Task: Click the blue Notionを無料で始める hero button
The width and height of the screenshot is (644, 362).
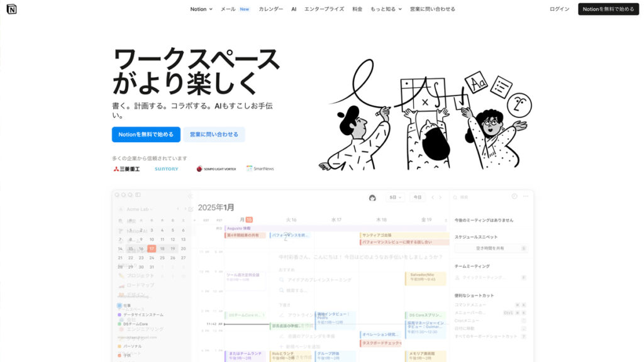Action: 146,134
